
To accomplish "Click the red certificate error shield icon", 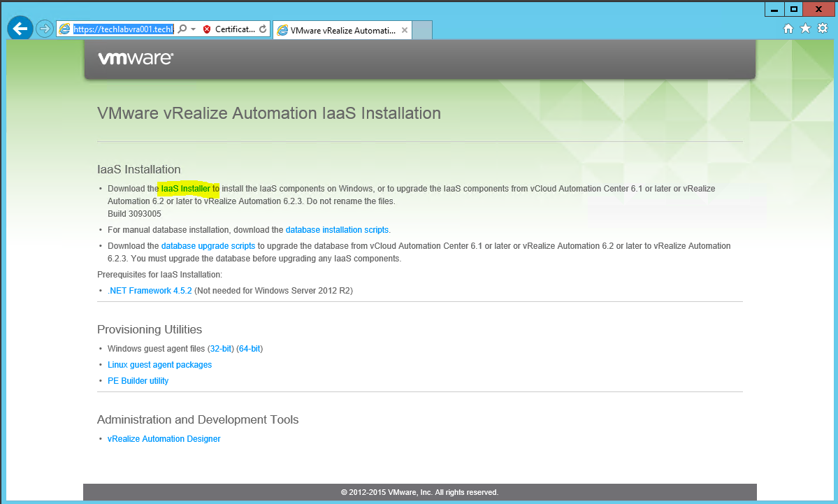I will [x=207, y=29].
